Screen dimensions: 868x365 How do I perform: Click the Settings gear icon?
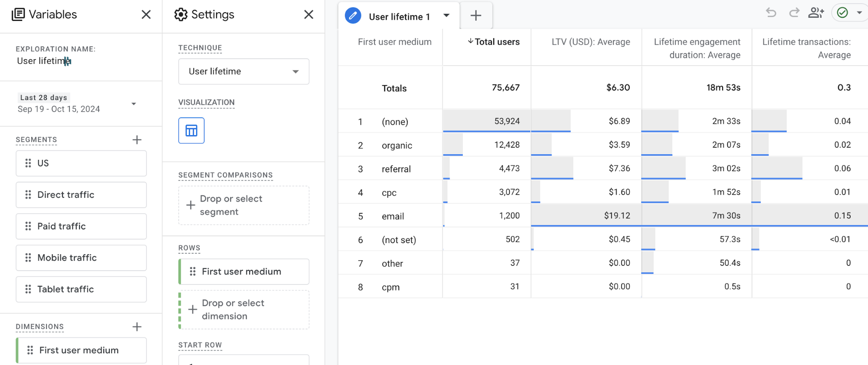(181, 14)
